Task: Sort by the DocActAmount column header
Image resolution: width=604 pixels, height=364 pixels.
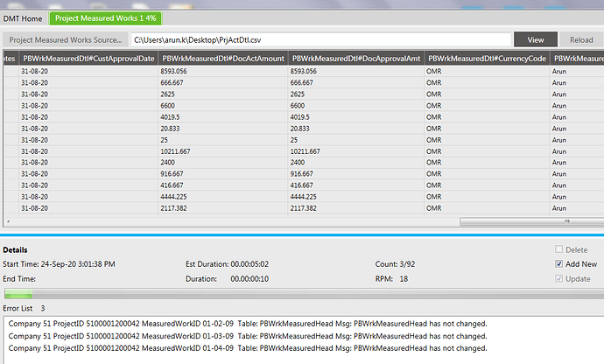Action: point(223,58)
